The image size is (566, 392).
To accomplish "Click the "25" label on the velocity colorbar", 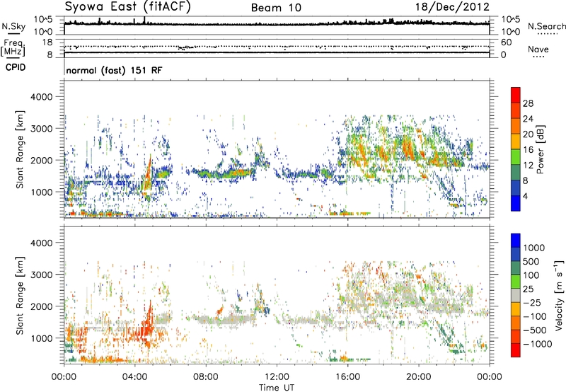I will coord(529,289).
